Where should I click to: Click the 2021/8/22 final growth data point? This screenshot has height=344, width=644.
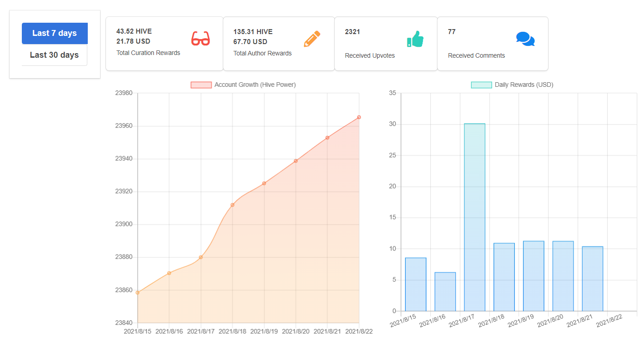pyautogui.click(x=359, y=117)
